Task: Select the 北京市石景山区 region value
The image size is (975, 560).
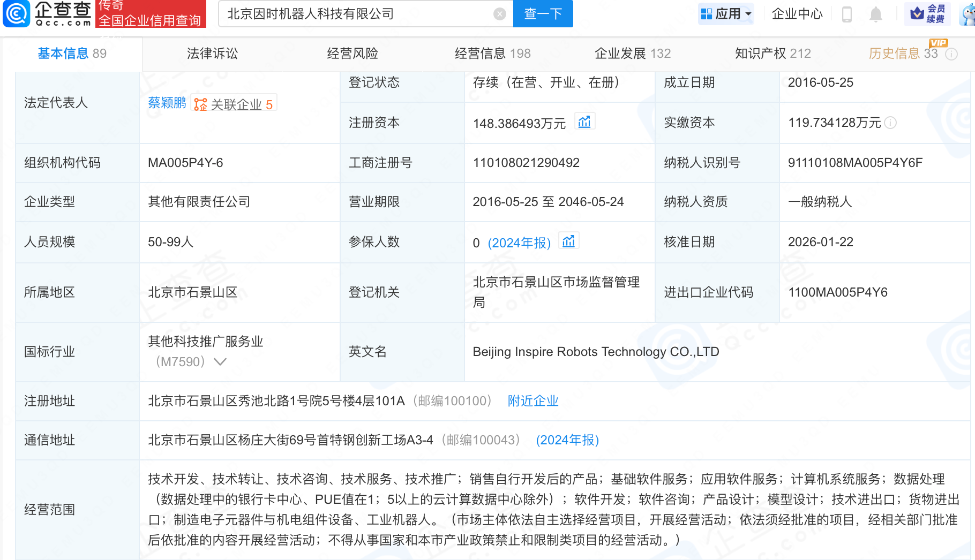Action: 193,292
